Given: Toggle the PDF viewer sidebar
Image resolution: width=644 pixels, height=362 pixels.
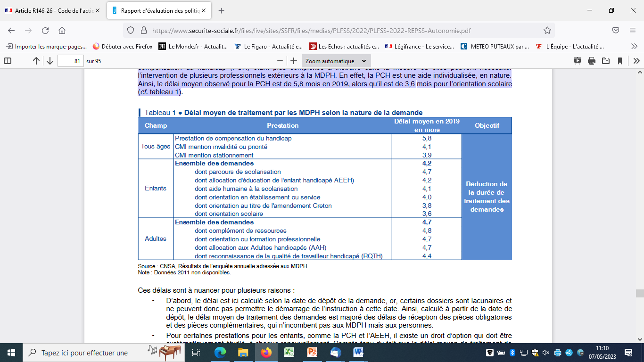Looking at the screenshot, I should coord(8,61).
